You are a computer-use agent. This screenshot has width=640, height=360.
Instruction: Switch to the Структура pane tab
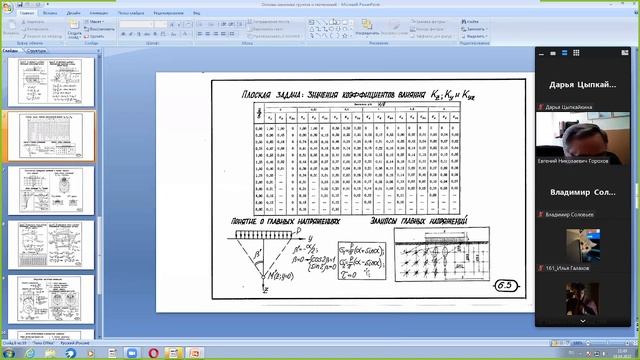36,51
